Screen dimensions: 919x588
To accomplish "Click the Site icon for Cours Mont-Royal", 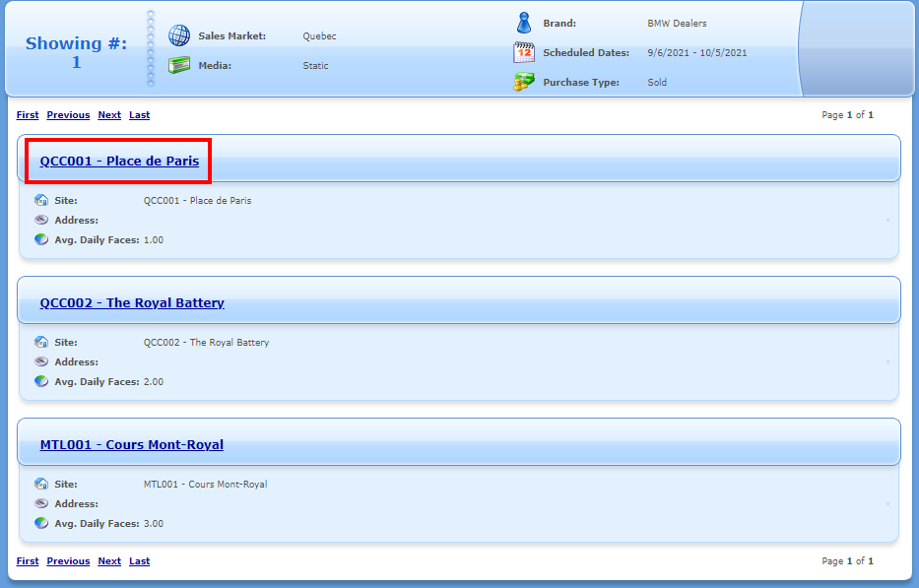I will [41, 485].
